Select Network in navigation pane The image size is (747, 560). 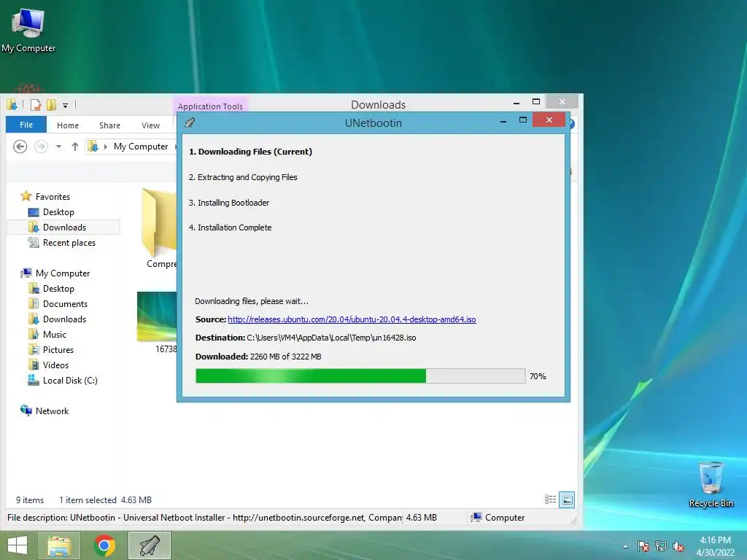click(52, 411)
